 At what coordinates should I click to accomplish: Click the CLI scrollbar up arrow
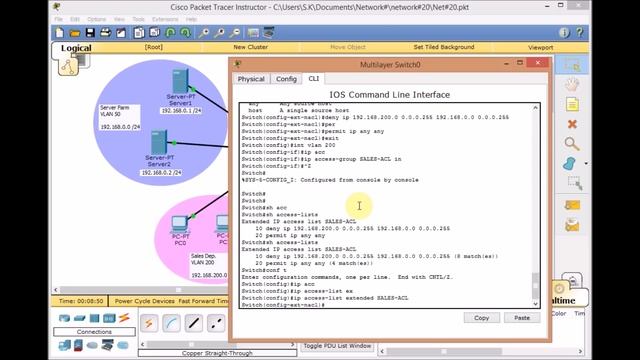[536, 108]
